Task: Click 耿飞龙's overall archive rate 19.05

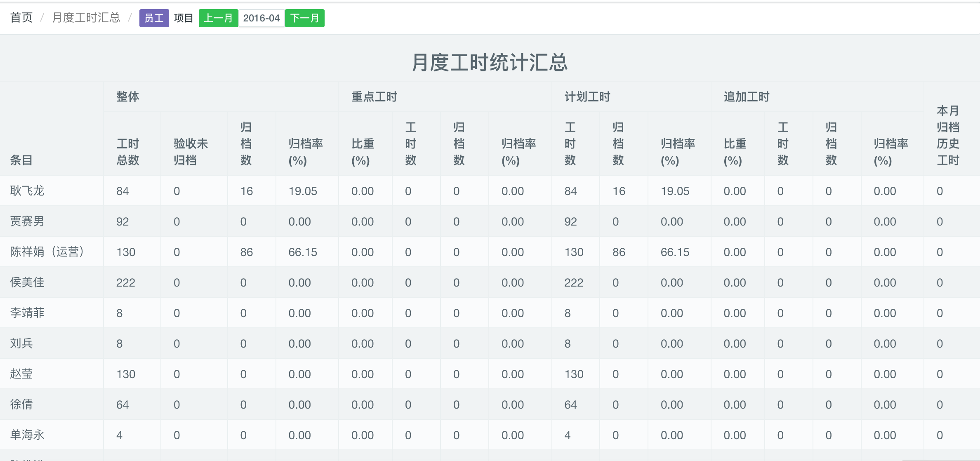Action: (303, 191)
